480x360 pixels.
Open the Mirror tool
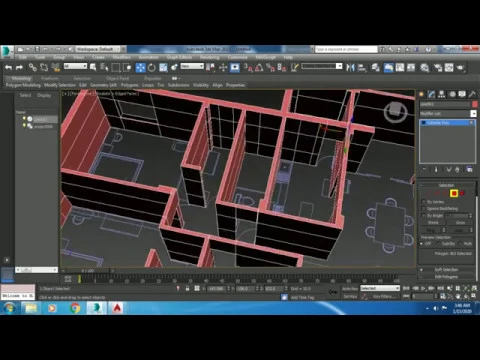(x=350, y=68)
